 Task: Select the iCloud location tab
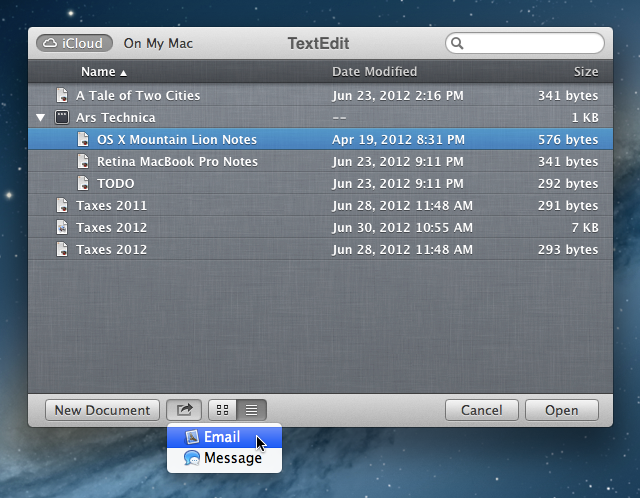74,43
